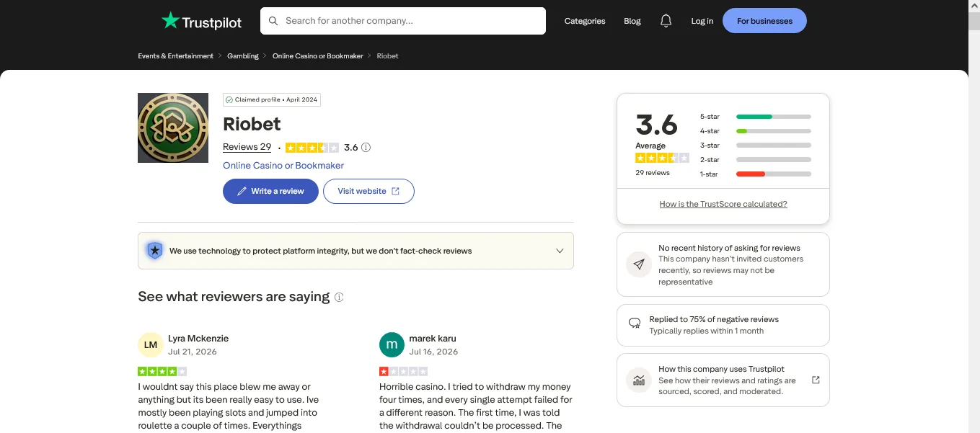
Task: Click the header star rating beside Reviews 29
Action: [312, 148]
